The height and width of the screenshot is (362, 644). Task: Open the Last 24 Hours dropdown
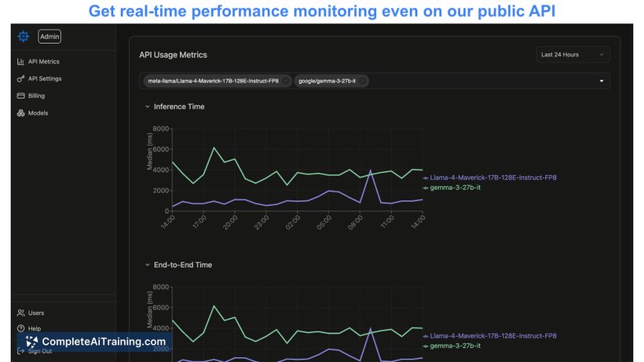pos(573,55)
